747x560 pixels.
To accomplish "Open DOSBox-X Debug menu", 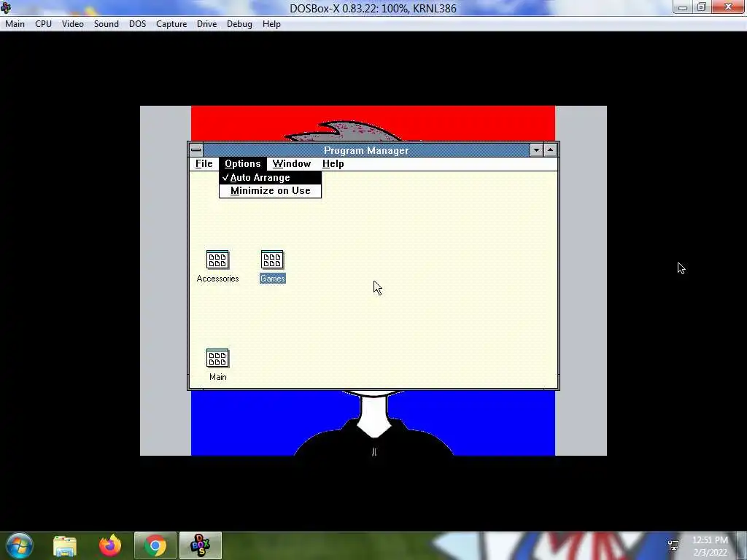I will tap(239, 24).
